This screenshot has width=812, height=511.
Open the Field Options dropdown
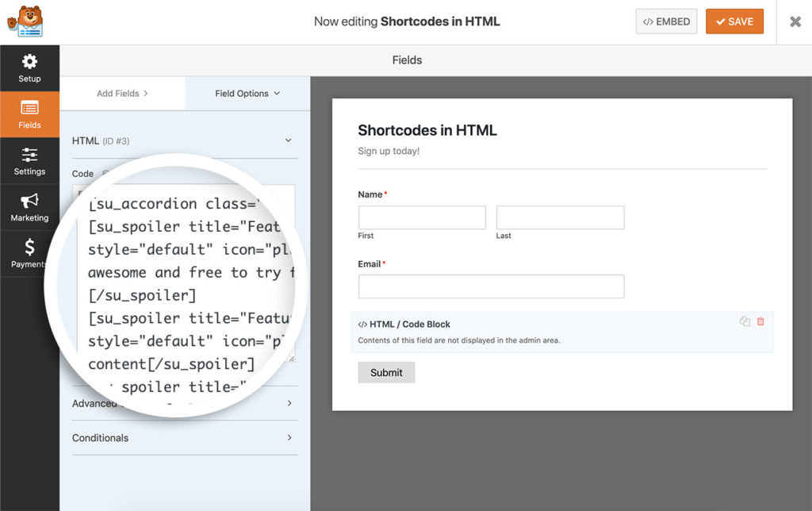(246, 93)
